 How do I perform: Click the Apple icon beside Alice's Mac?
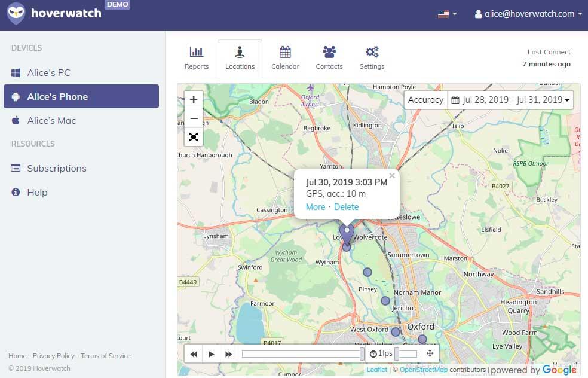(x=16, y=120)
